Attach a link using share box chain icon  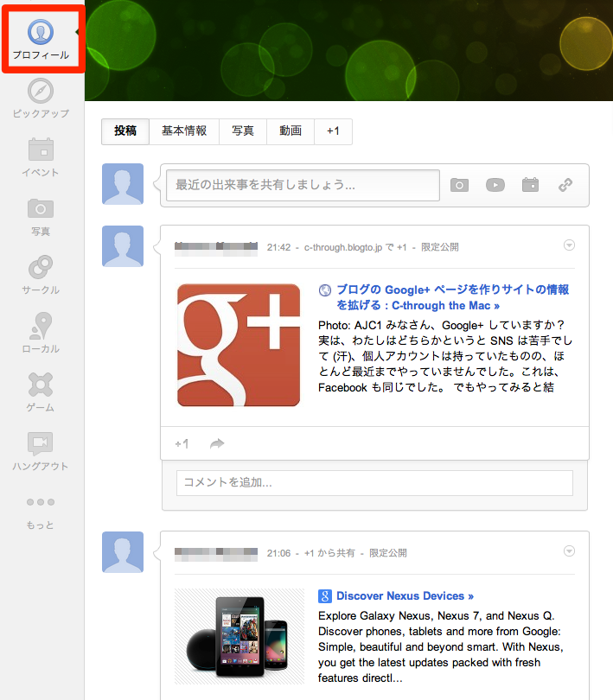(565, 185)
